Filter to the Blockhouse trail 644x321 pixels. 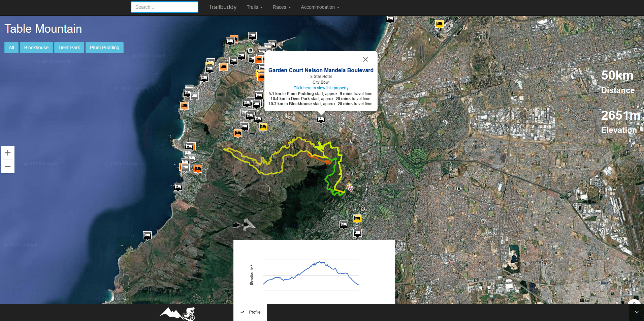(36, 48)
